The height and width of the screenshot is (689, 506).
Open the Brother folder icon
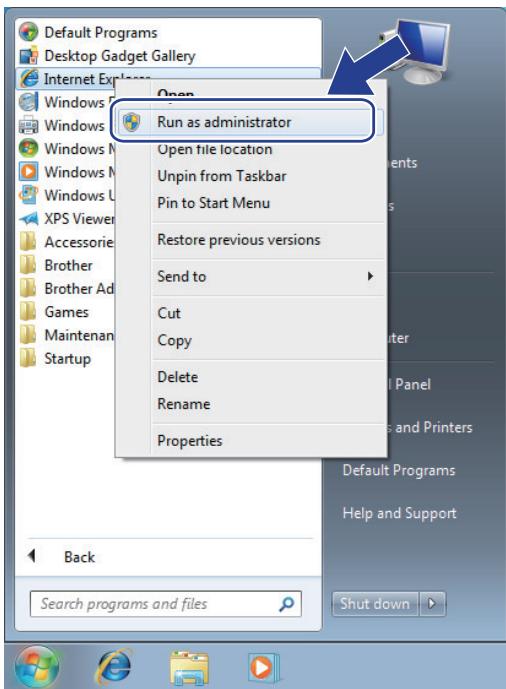coord(28,265)
